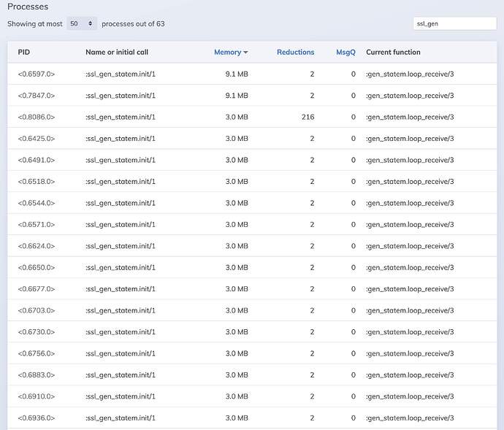
Task: Click the 9.1 MB memory of <0.7847.0>
Action: click(237, 96)
